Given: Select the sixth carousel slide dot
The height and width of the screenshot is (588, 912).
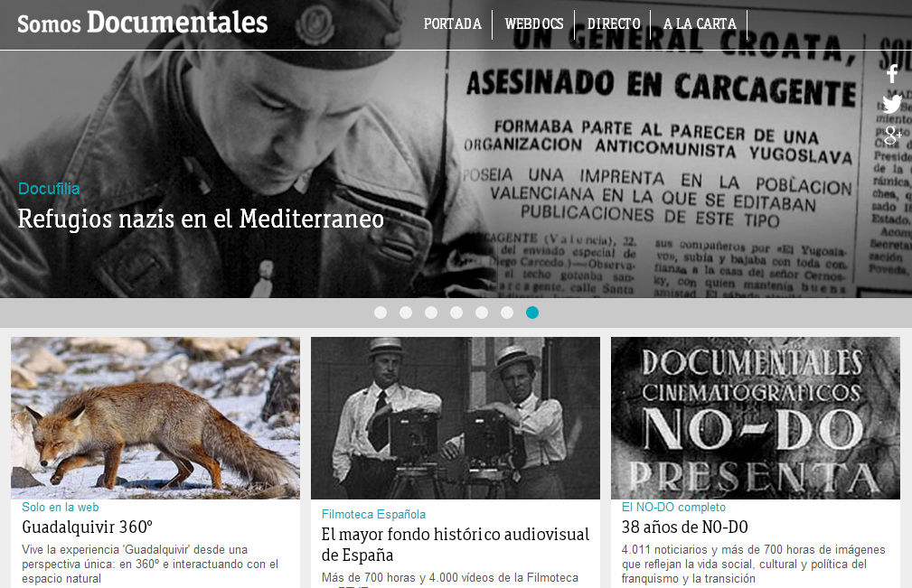Looking at the screenshot, I should click(507, 313).
